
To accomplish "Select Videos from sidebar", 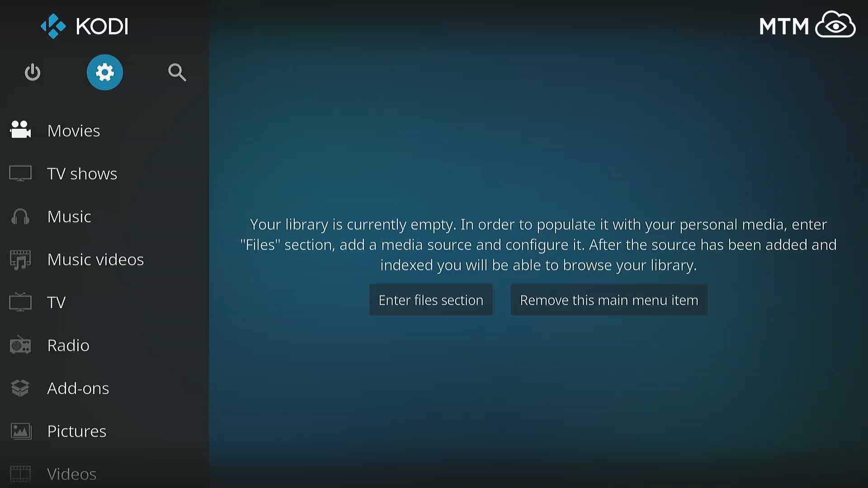I will point(71,473).
